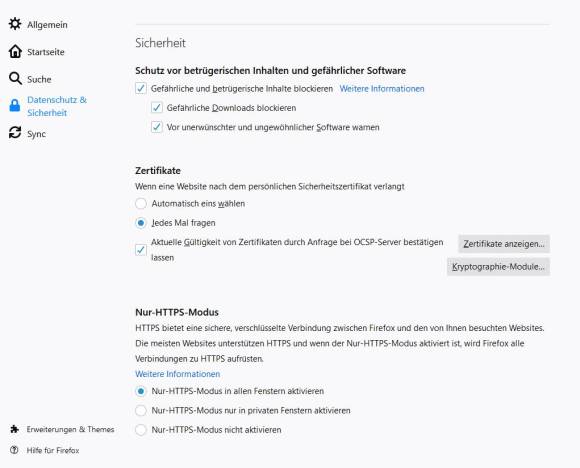Toggle warning for unerwünschter Software checkbox
The width and height of the screenshot is (580, 468).
tap(156, 127)
